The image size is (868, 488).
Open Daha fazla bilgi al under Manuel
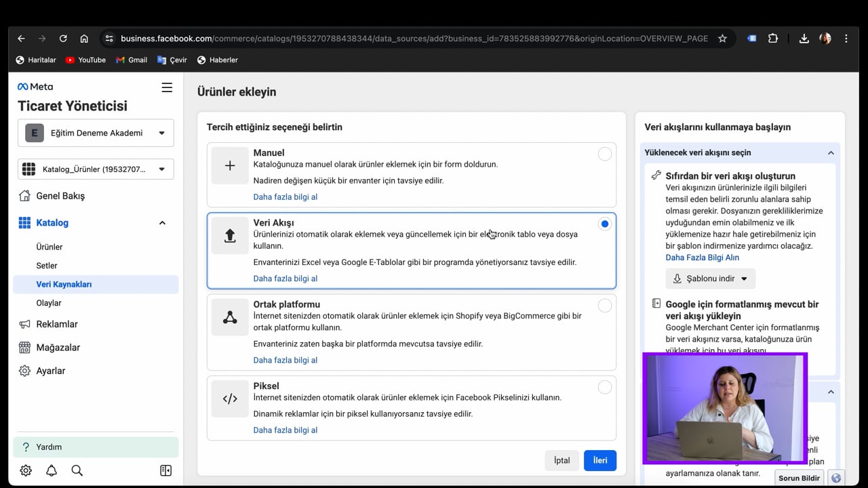pos(285,197)
